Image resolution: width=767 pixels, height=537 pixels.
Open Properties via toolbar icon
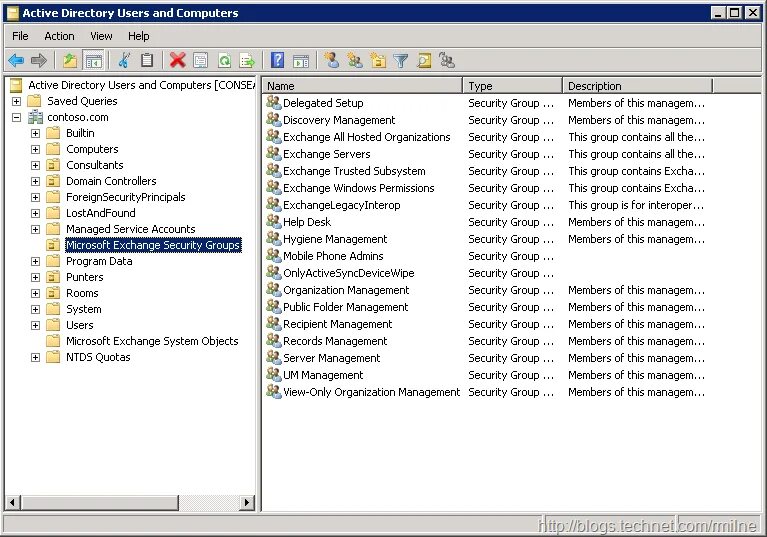pyautogui.click(x=201, y=61)
